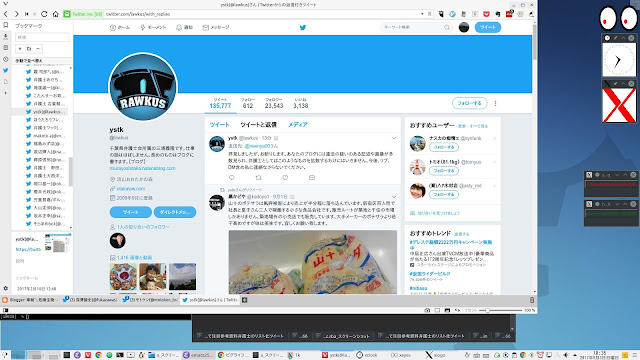Open browser settings gear at sidebar bottom
Image resolution: width=640 pixels, height=360 pixels.
(6, 288)
